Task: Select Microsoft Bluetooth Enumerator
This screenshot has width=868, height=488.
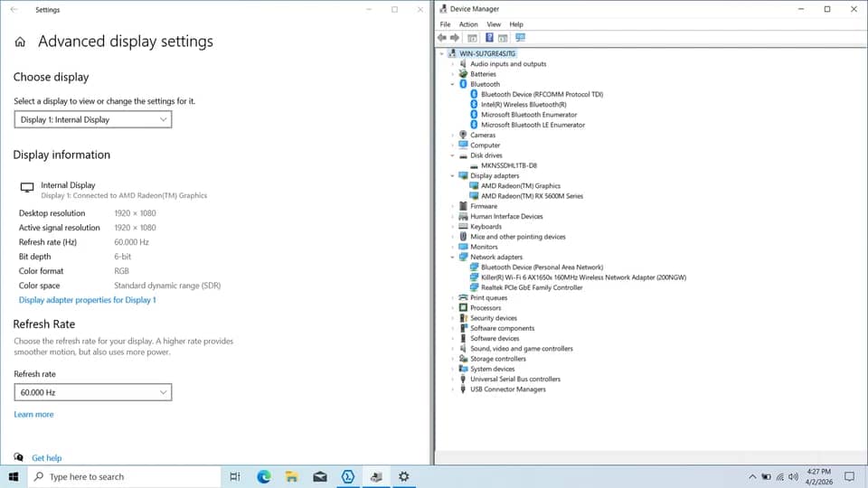Action: (529, 115)
